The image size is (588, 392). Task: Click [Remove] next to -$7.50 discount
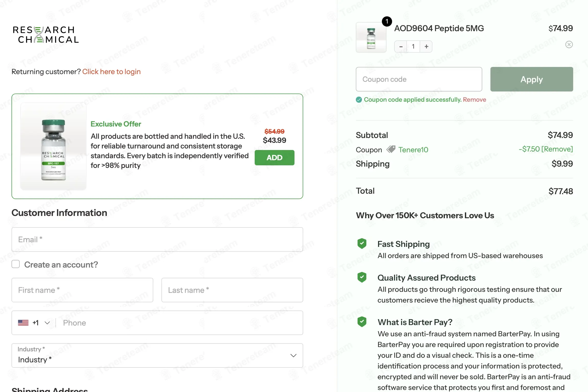click(557, 149)
